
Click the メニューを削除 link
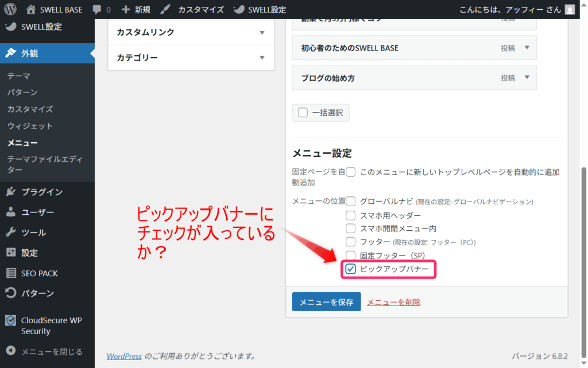pos(393,302)
